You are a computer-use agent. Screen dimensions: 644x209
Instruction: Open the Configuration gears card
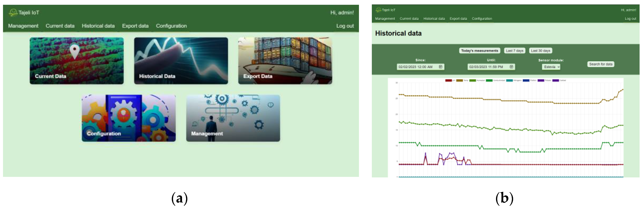[128, 118]
